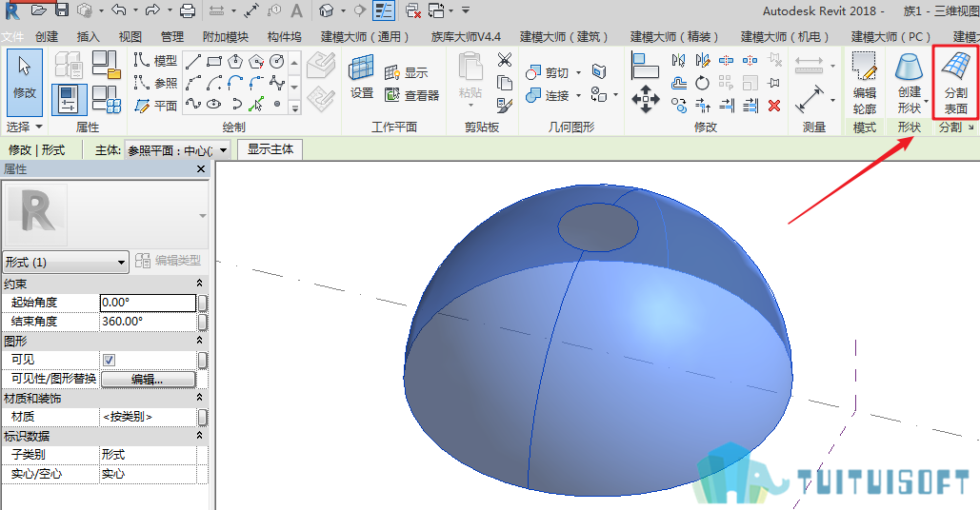Click the Match Type Properties paintbrush
Viewport: 980px width, 510px height.
click(x=505, y=105)
